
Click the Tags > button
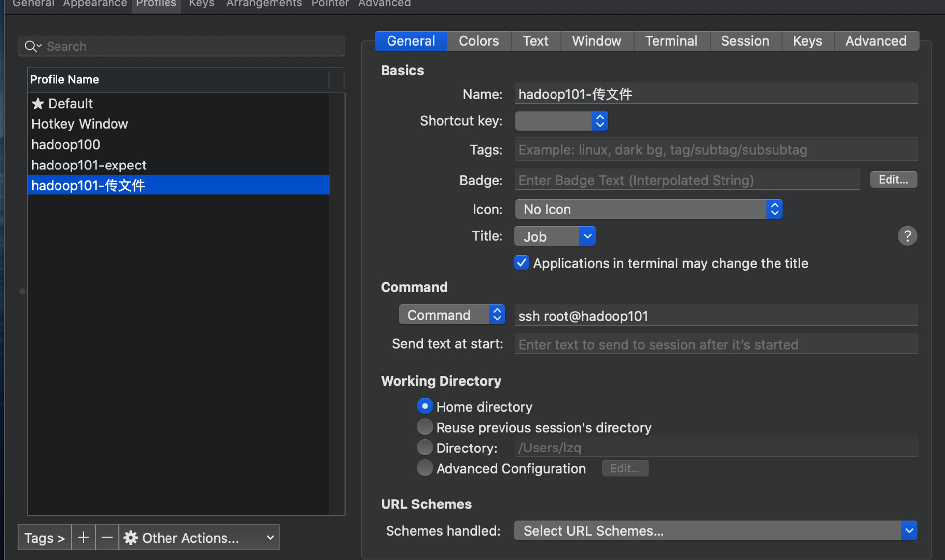(x=45, y=538)
